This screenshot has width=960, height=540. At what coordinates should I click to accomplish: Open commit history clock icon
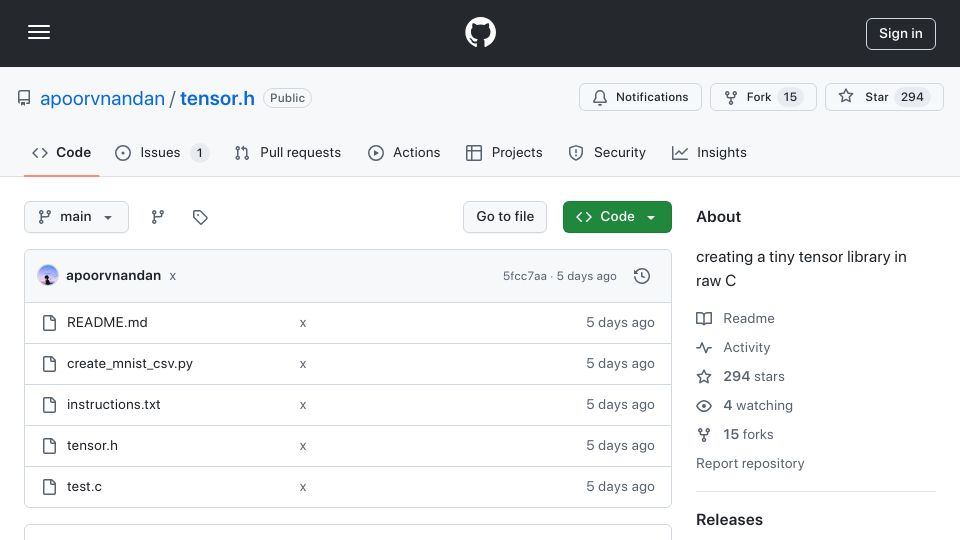coord(642,276)
